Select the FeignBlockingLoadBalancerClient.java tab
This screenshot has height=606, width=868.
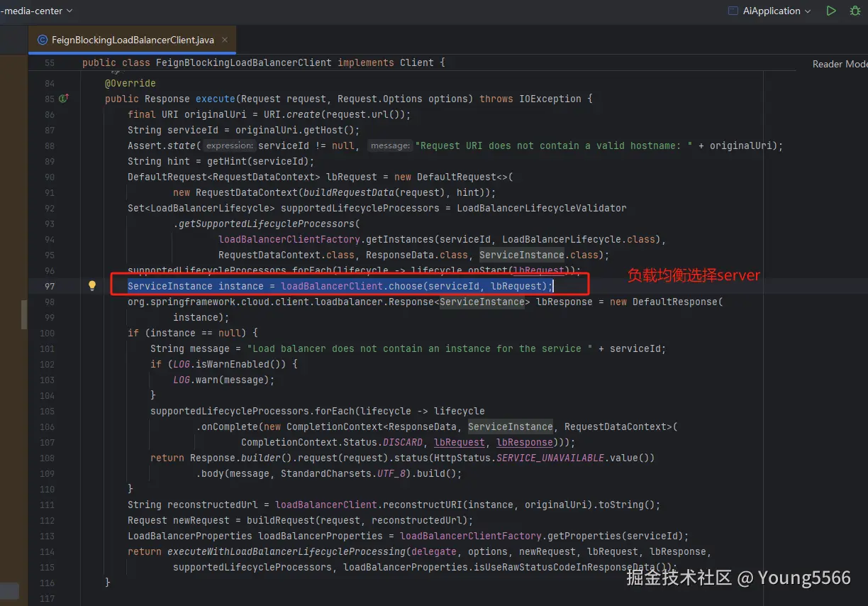coord(132,40)
